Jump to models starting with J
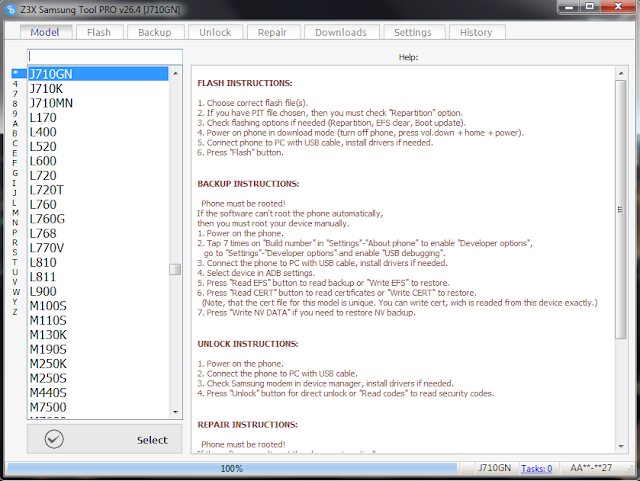 (15, 193)
